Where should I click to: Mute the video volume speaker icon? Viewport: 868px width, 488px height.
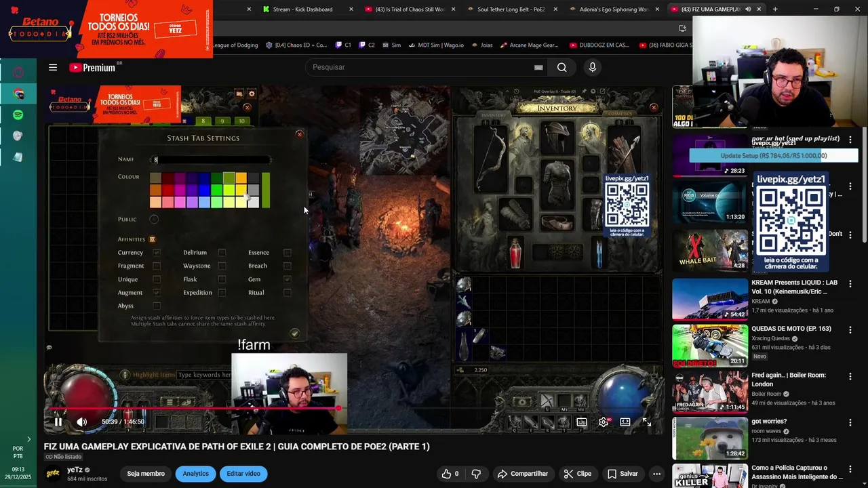pyautogui.click(x=81, y=422)
